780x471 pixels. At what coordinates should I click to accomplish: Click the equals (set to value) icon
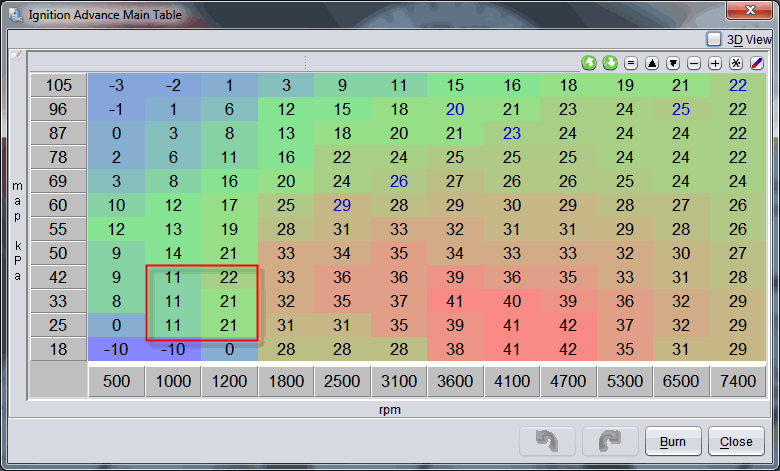pyautogui.click(x=631, y=63)
